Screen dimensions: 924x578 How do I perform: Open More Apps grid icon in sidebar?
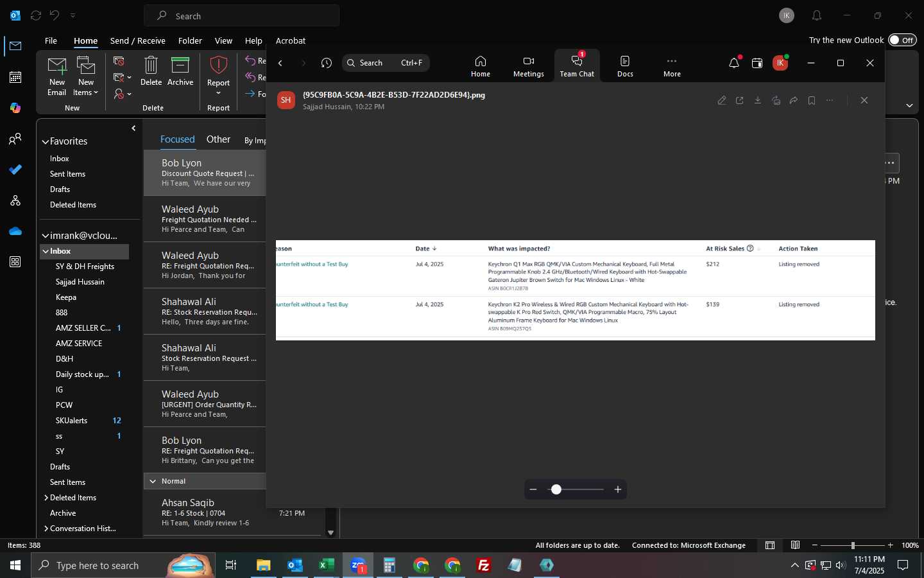click(x=15, y=262)
